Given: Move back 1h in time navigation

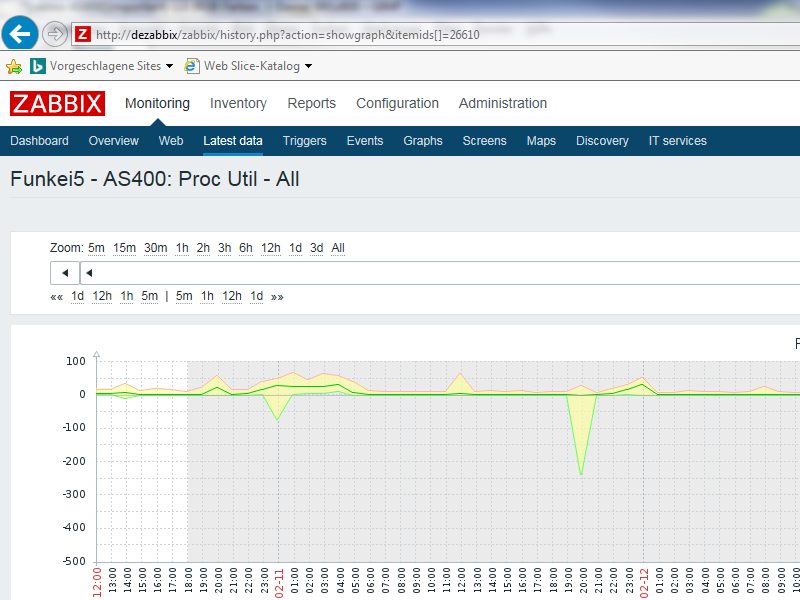Looking at the screenshot, I should (127, 296).
